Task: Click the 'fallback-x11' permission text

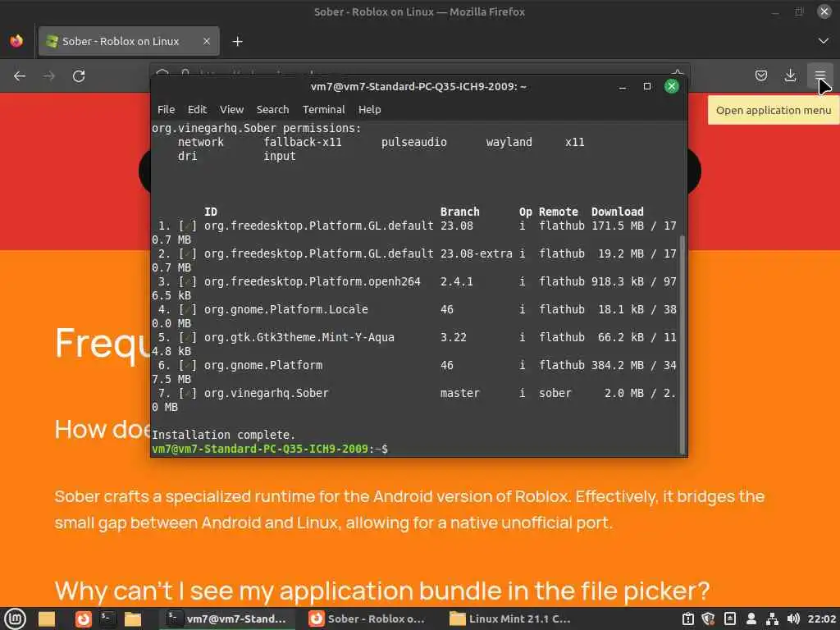Action: [302, 142]
